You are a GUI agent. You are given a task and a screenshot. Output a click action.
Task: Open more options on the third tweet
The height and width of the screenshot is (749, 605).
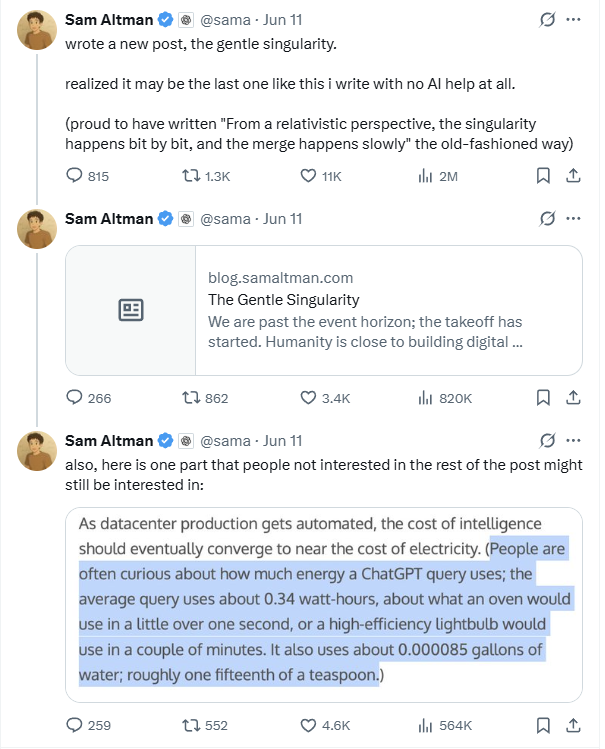click(573, 440)
